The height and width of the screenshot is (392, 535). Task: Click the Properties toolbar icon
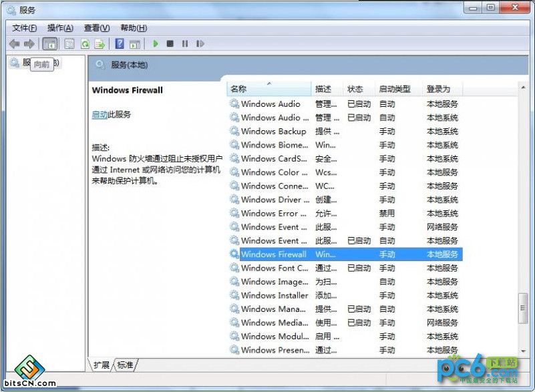69,43
